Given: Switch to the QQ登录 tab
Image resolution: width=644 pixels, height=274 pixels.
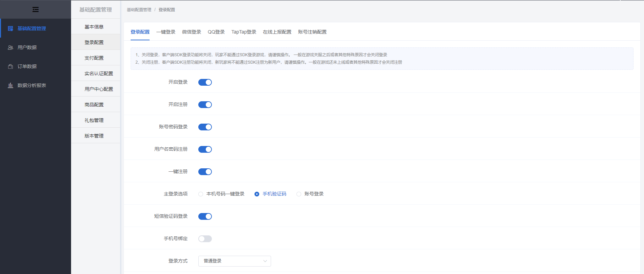Looking at the screenshot, I should pos(216,32).
